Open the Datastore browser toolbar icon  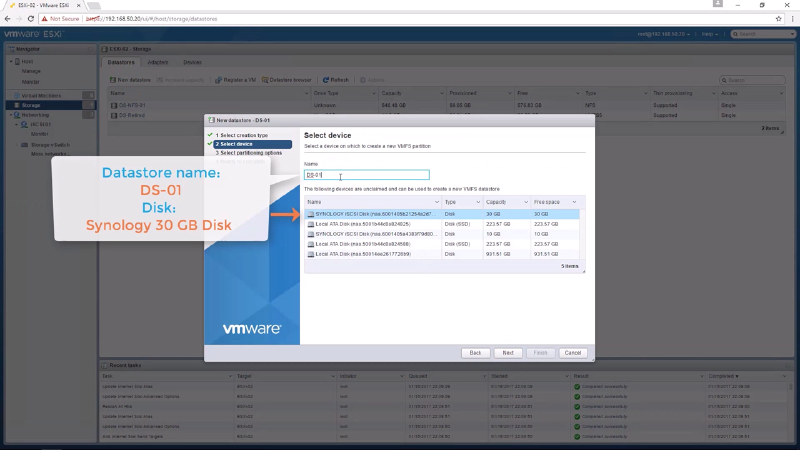point(265,80)
